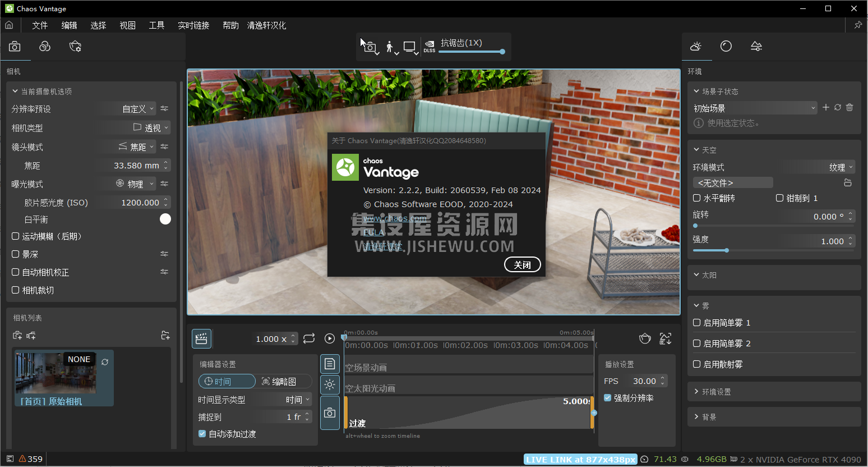Enable 水平翻转 checkbox

click(x=697, y=198)
